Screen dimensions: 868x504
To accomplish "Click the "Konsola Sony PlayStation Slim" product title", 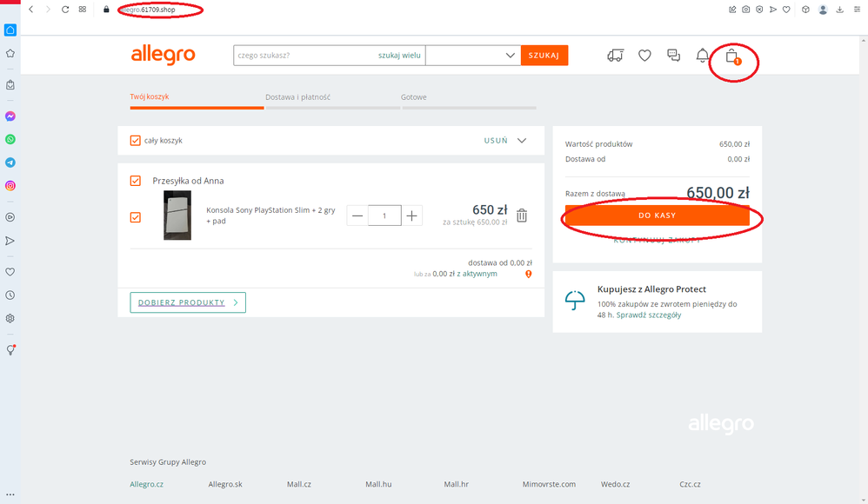I will [270, 216].
